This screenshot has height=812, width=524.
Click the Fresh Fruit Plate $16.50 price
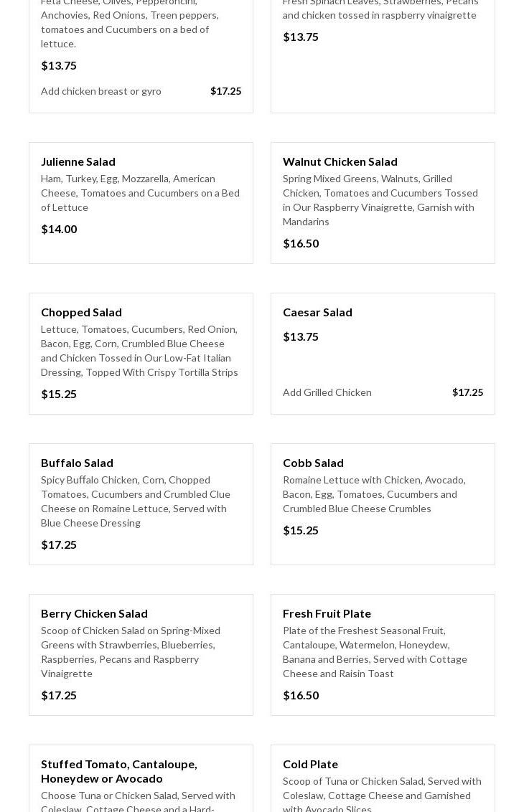301,695
